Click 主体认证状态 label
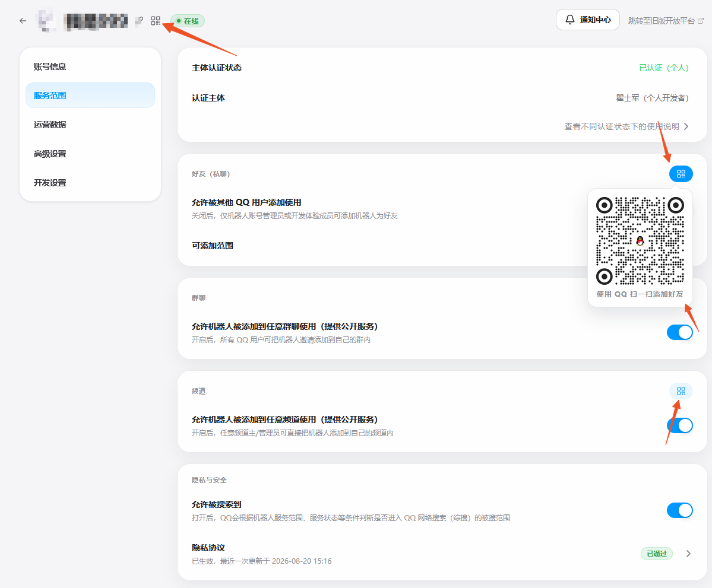This screenshot has width=712, height=588. 217,68
